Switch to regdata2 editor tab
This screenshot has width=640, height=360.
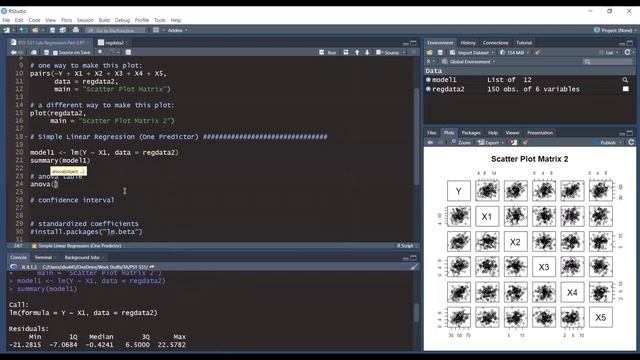pyautogui.click(x=113, y=42)
